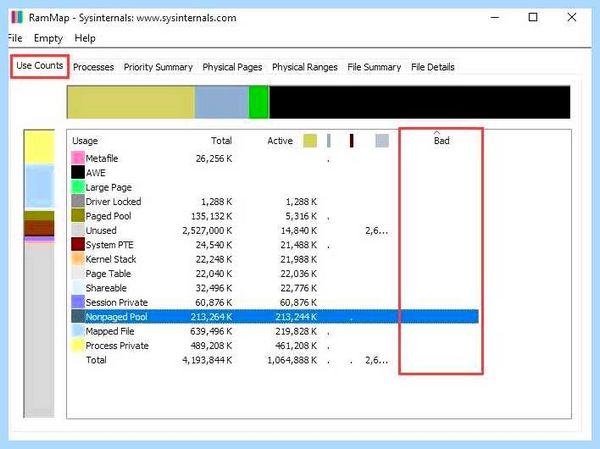600x449 pixels.
Task: Select the Large Page row label
Action: pyautogui.click(x=109, y=188)
